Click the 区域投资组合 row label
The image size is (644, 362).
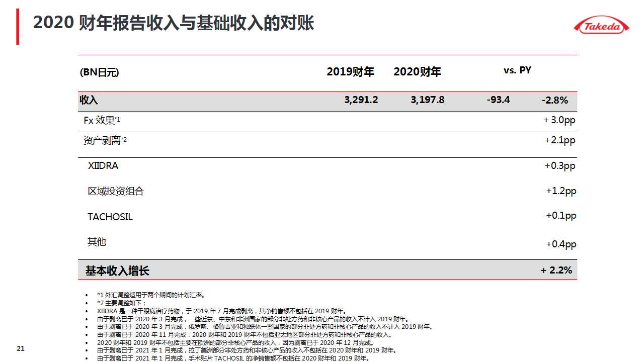click(116, 191)
